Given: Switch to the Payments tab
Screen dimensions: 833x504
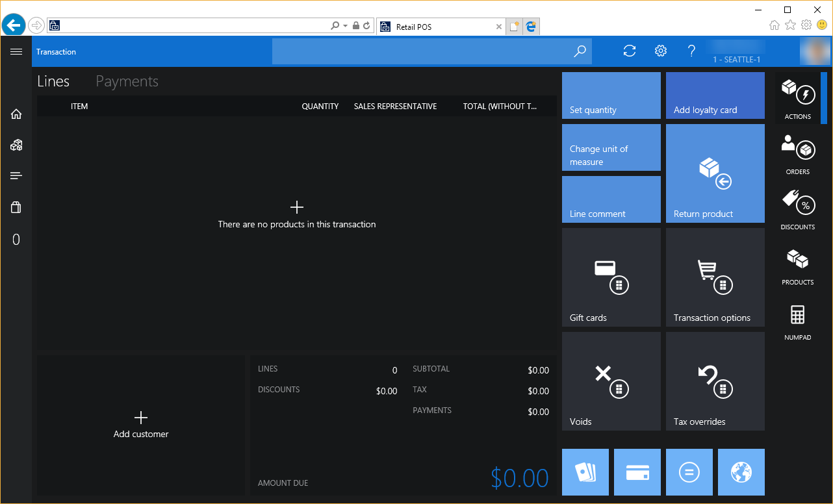Looking at the screenshot, I should (127, 81).
